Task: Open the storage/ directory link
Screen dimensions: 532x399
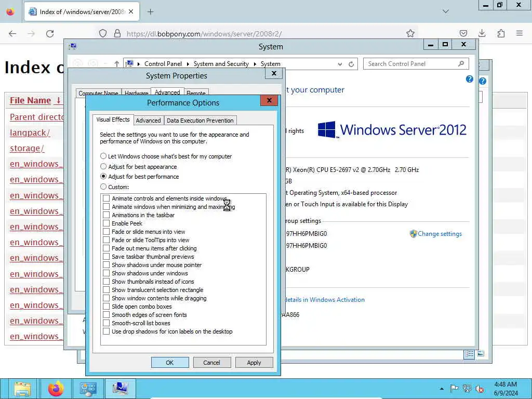Action: 27,148
